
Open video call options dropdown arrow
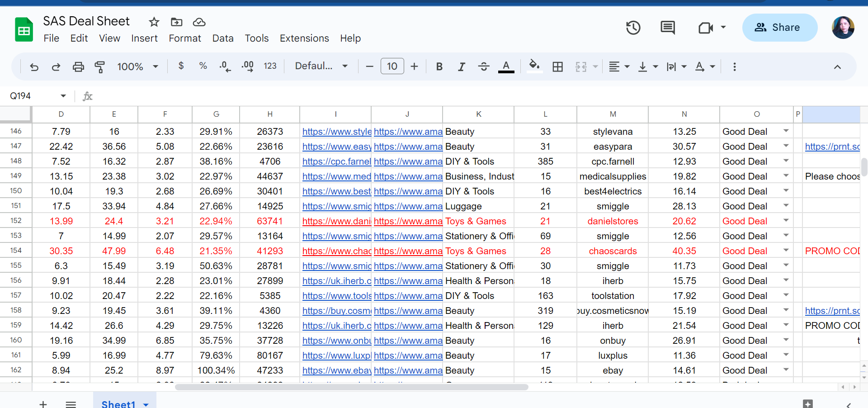pyautogui.click(x=723, y=27)
